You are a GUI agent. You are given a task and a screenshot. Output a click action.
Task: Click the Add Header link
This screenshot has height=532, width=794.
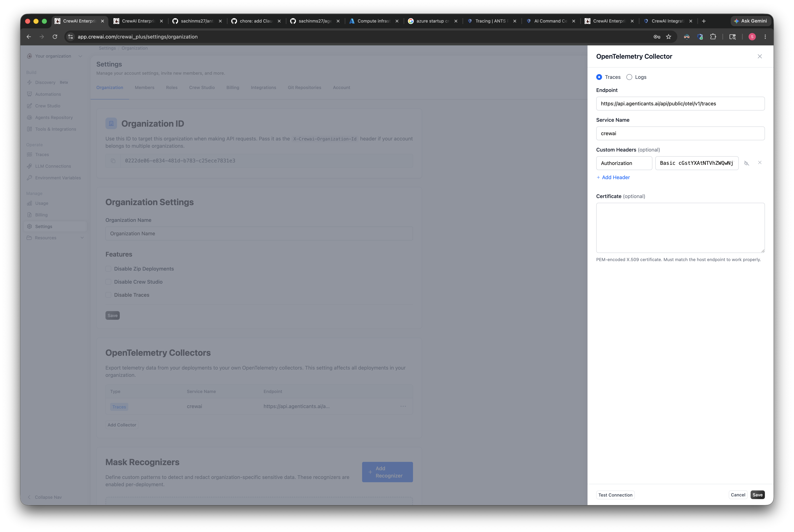pyautogui.click(x=613, y=178)
